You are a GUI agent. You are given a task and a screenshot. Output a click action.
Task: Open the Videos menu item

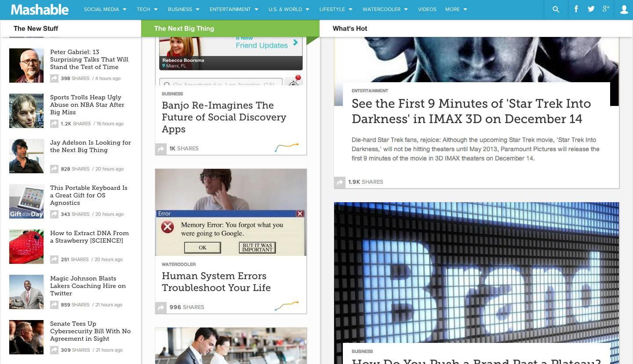(x=427, y=9)
